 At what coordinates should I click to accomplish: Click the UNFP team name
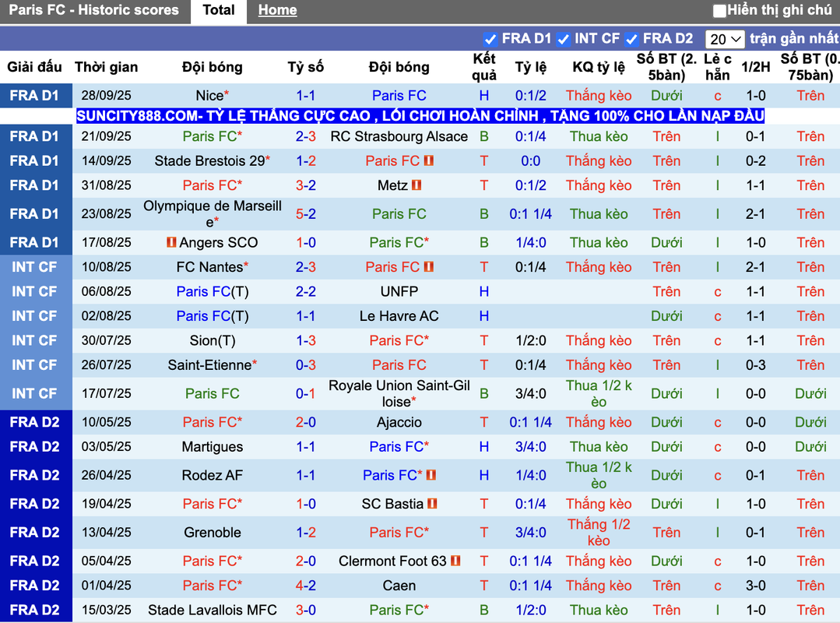[x=399, y=291]
